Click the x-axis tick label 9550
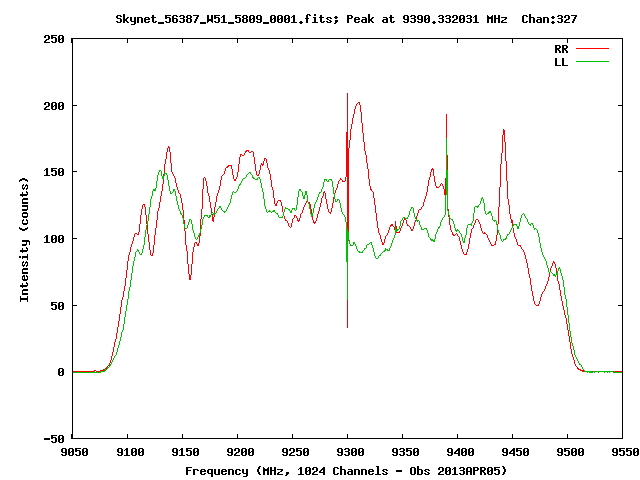Screen dimensions: 640x480 point(625,452)
